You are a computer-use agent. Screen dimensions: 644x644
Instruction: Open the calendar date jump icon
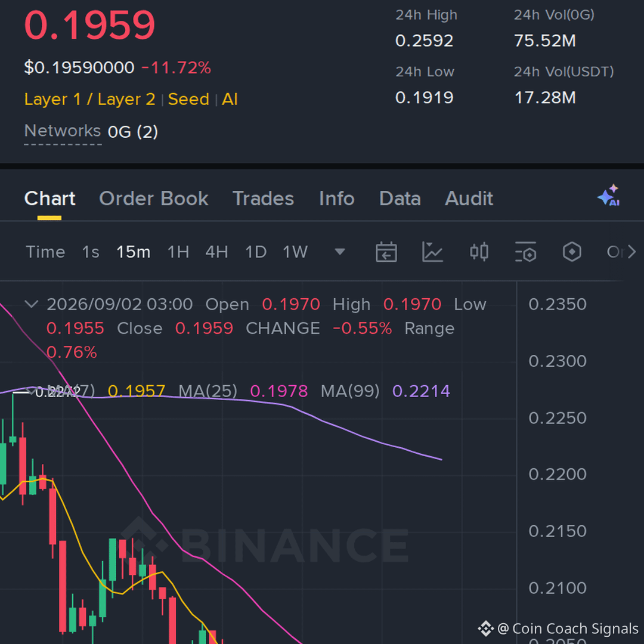[386, 252]
